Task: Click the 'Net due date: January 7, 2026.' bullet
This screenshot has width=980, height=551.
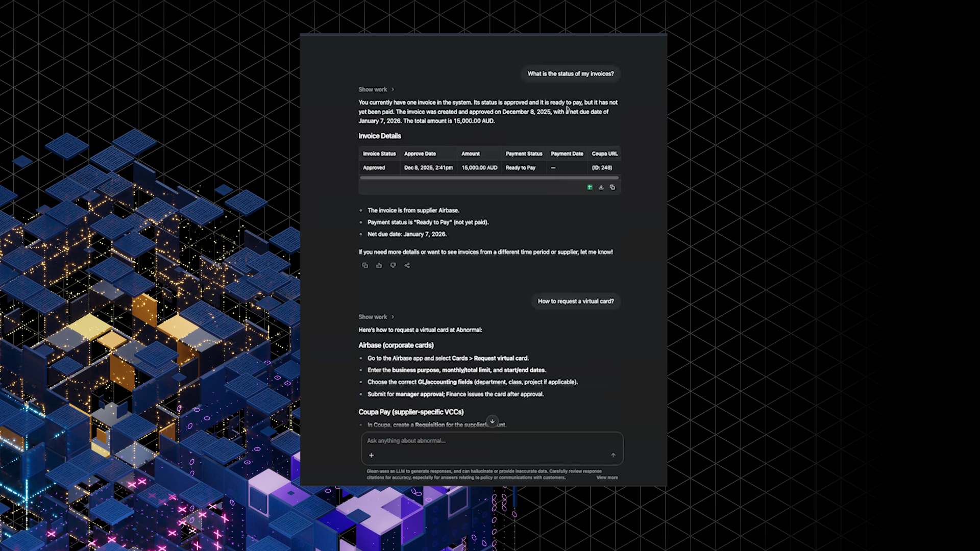Action: coord(407,234)
